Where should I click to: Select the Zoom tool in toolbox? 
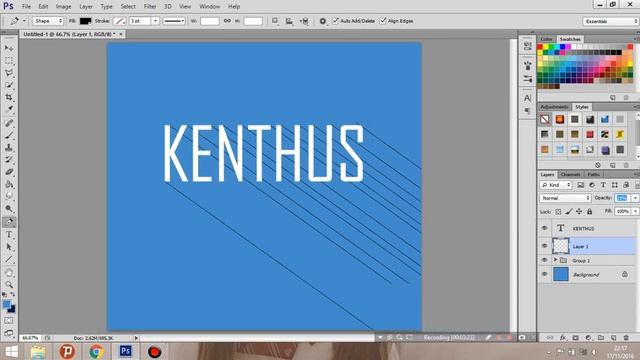click(9, 284)
